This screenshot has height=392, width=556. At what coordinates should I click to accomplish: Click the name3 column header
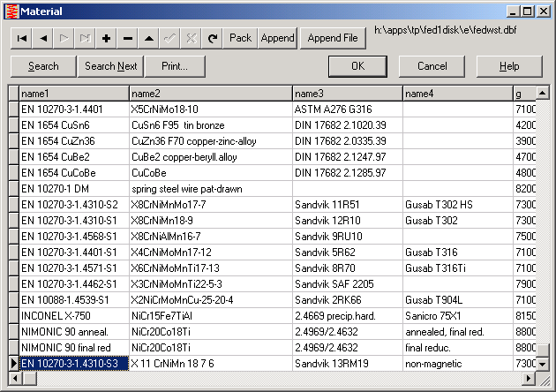tap(347, 94)
